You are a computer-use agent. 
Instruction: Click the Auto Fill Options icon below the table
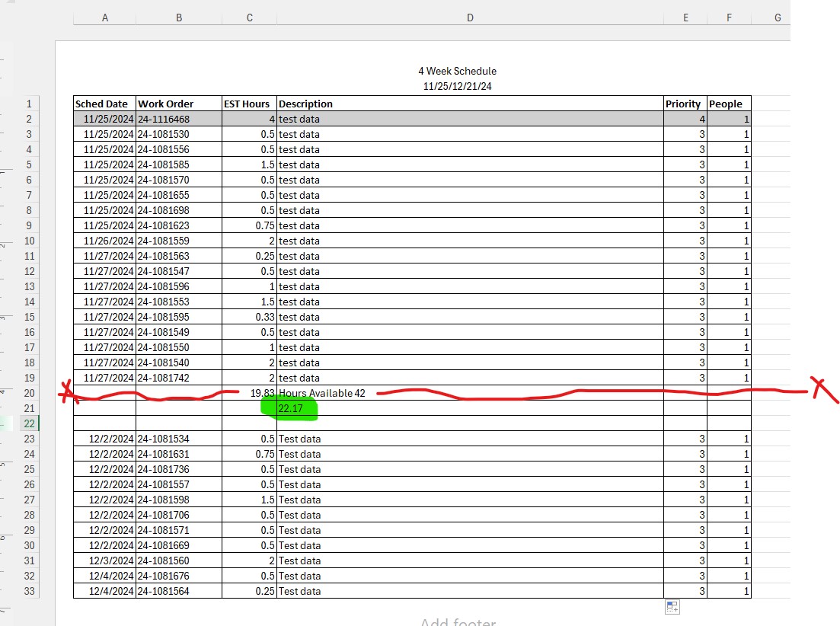pyautogui.click(x=672, y=607)
